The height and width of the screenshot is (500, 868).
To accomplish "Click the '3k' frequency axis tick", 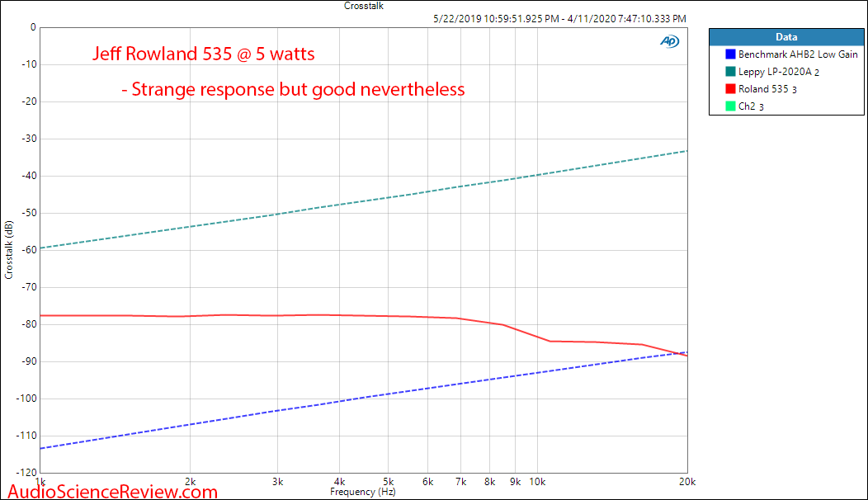I will tap(278, 482).
